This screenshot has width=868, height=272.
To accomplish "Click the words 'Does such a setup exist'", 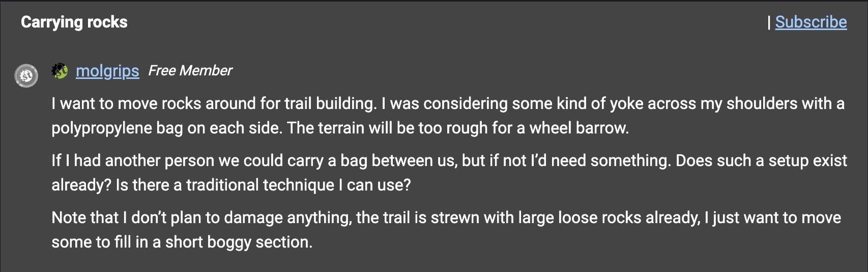I will pyautogui.click(x=761, y=160).
